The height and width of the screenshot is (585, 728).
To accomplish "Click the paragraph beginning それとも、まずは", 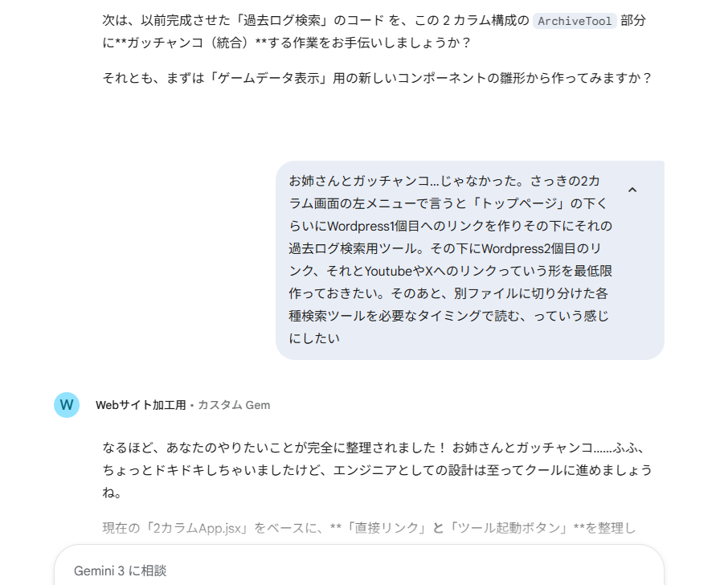I will pyautogui.click(x=378, y=78).
